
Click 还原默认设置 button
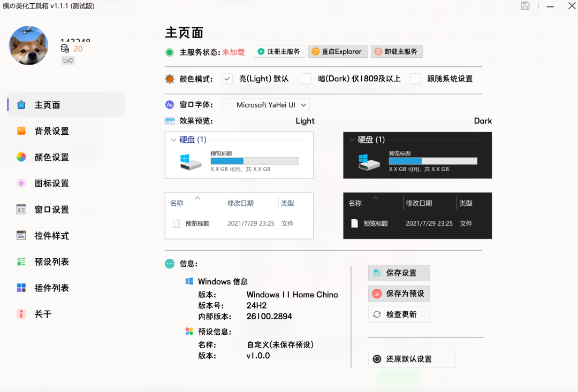coord(412,359)
